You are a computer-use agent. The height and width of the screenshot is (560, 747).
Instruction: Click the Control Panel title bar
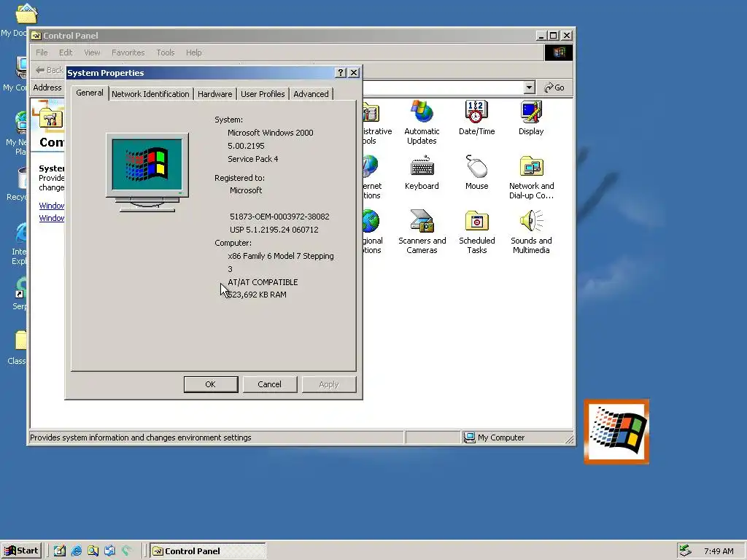[286, 35]
